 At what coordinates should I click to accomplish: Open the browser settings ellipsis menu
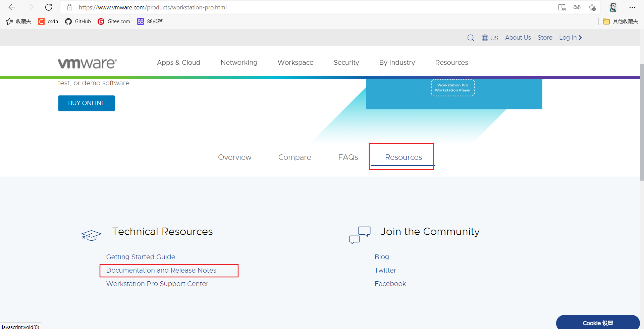(633, 7)
